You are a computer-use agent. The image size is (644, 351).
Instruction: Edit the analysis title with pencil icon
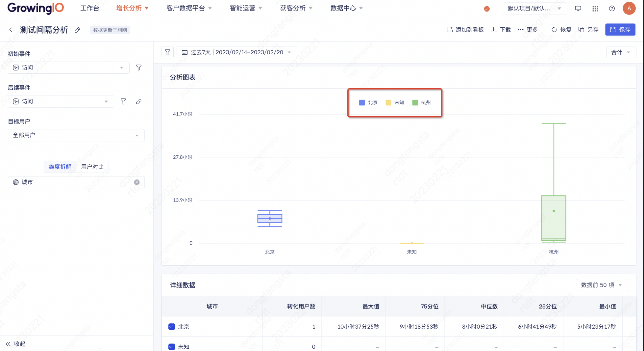77,30
